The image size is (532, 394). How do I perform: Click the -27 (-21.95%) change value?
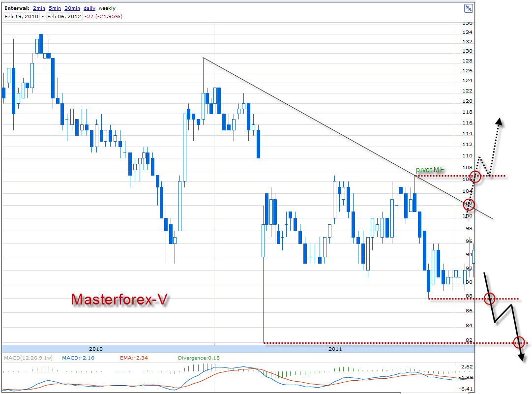tap(103, 16)
